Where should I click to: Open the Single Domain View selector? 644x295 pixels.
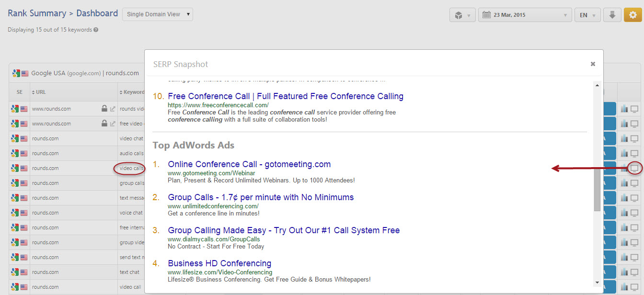157,14
